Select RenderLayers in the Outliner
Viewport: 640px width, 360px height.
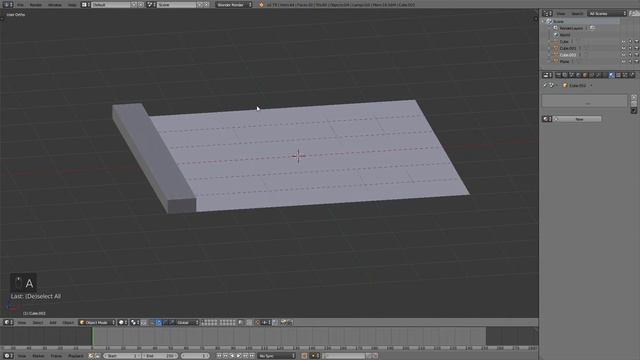[x=571, y=28]
